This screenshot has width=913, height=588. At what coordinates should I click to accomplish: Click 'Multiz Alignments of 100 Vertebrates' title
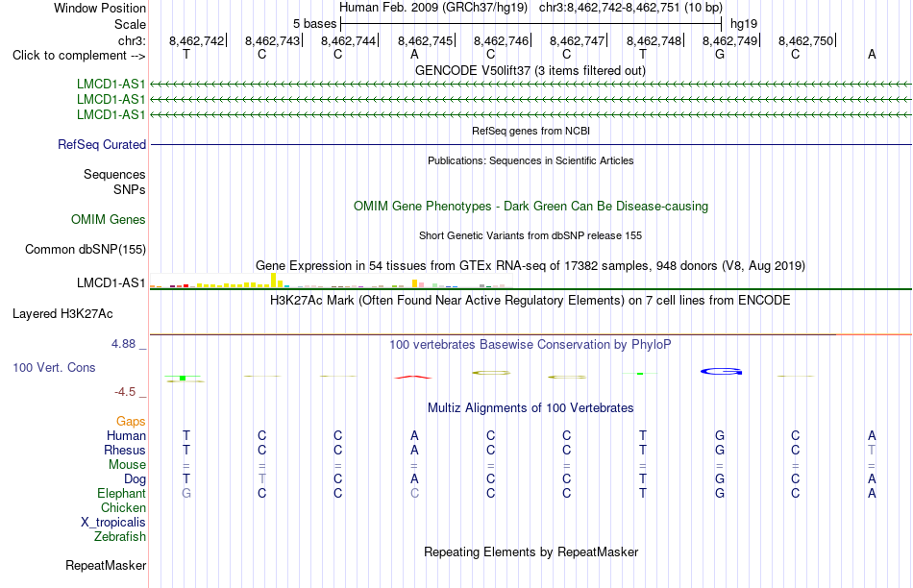[531, 408]
